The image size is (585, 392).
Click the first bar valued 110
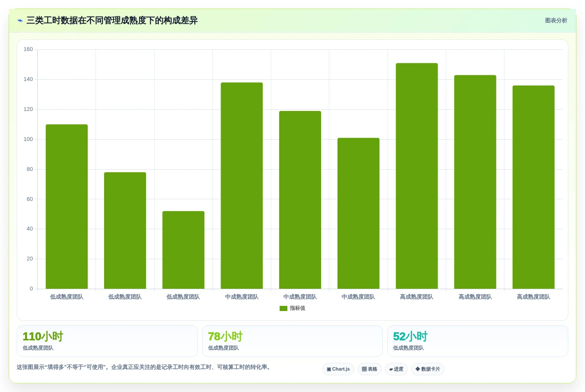(67, 206)
